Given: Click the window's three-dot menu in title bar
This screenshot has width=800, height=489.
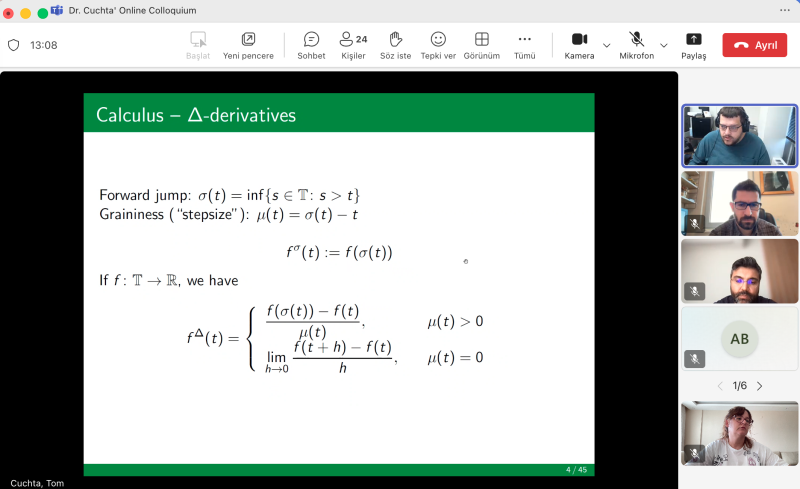Looking at the screenshot, I should (784, 10).
